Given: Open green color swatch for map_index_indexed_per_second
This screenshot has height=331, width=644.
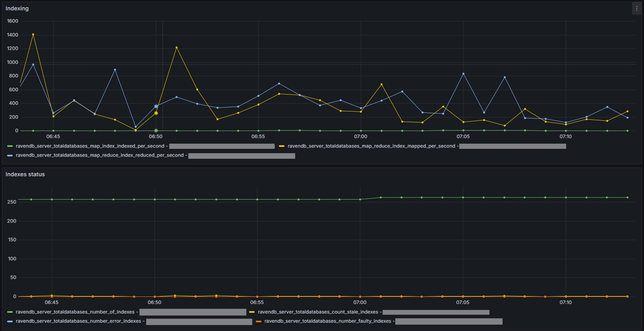Looking at the screenshot, I should [x=10, y=146].
